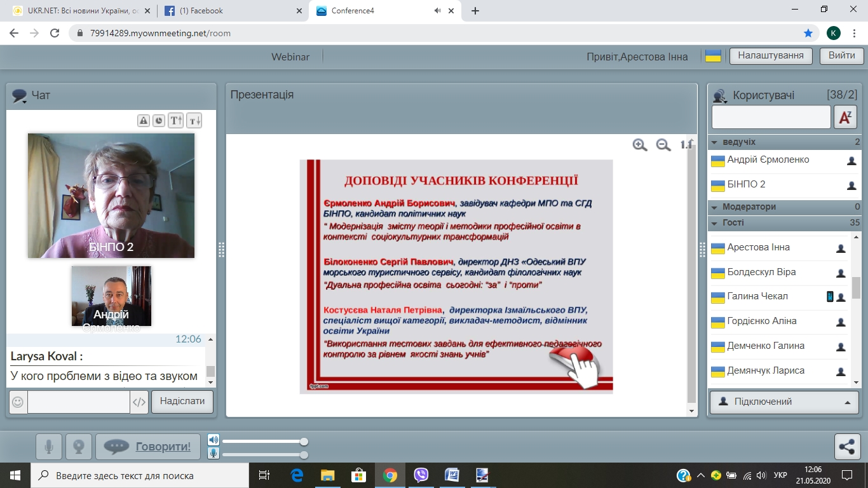868x488 pixels.
Task: Collapse the Гості users group
Action: pyautogui.click(x=714, y=223)
